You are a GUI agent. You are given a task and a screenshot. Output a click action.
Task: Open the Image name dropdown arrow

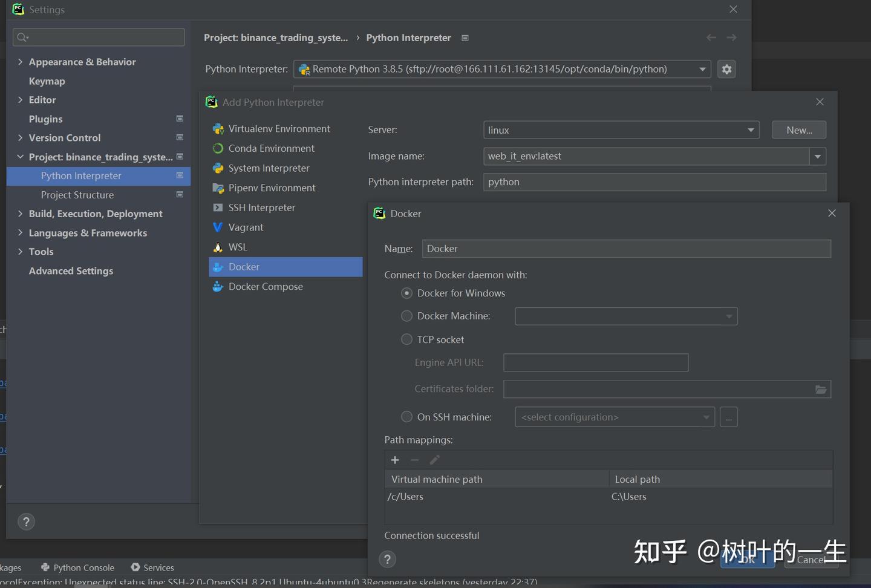[x=818, y=156]
